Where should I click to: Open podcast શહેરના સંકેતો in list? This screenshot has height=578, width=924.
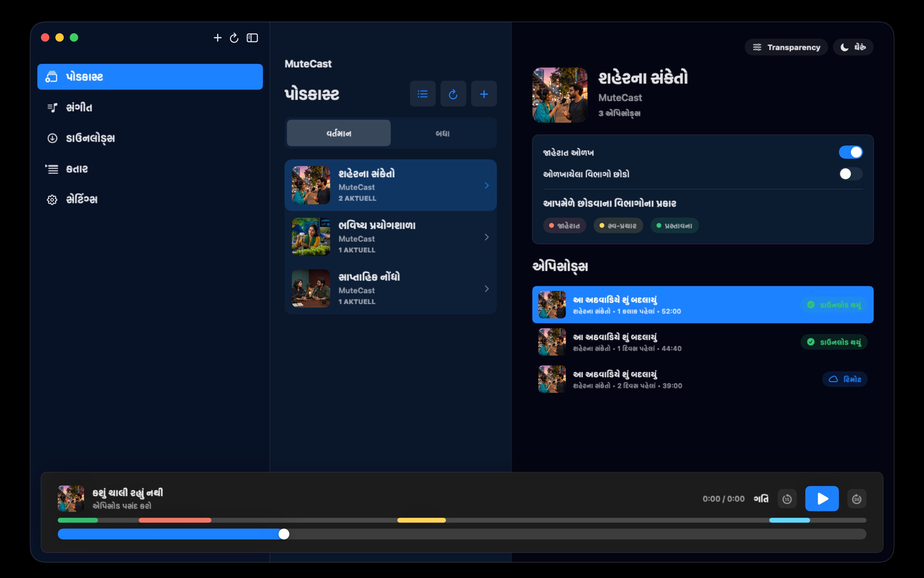click(x=390, y=185)
